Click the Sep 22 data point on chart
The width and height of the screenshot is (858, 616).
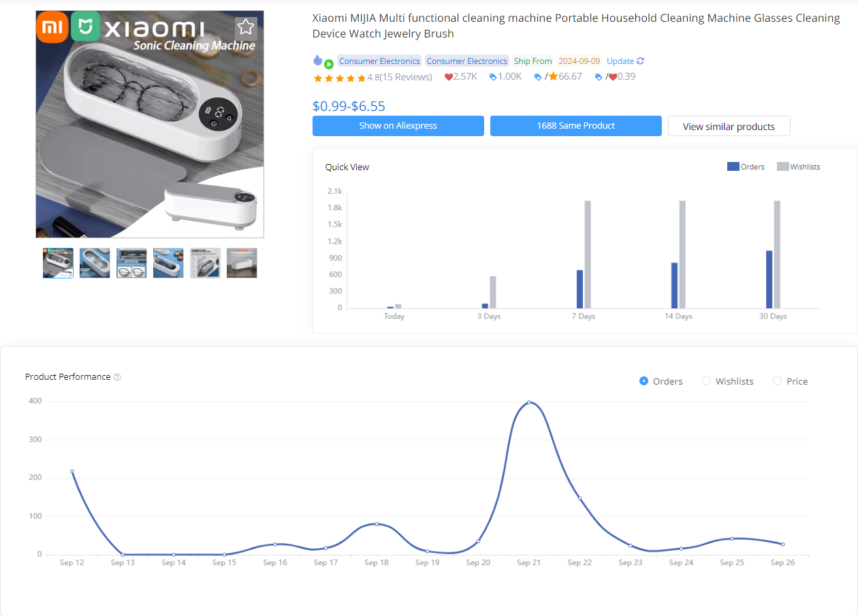[579, 498]
